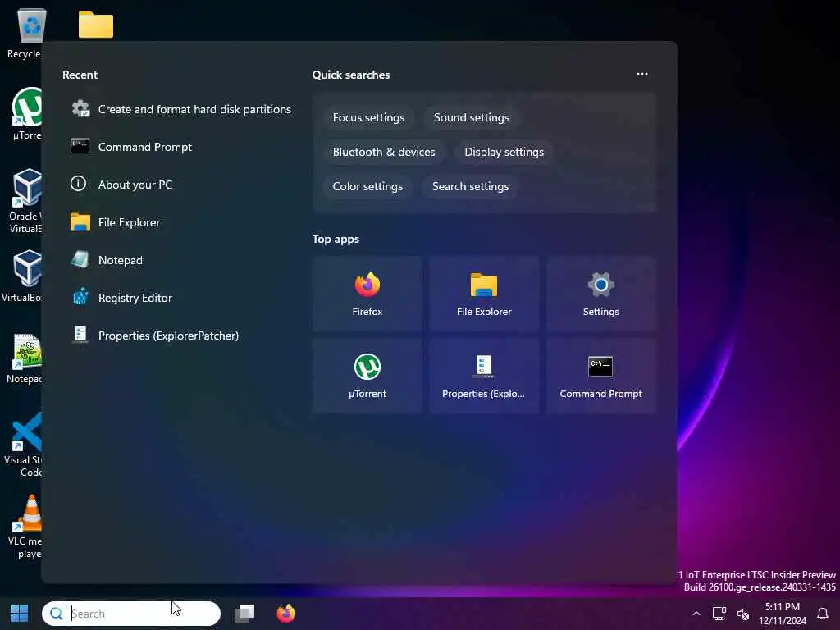Image resolution: width=840 pixels, height=630 pixels.
Task: Select the VLC media player desktop shortcut
Action: click(x=25, y=526)
